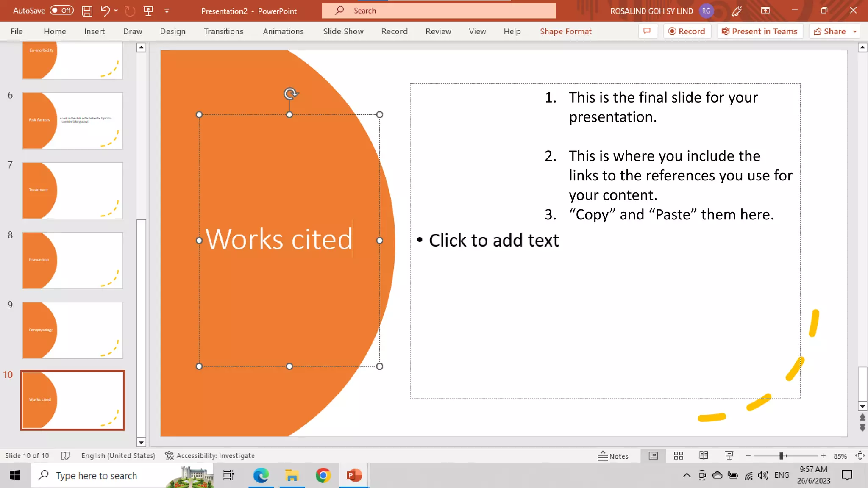
Task: Open Google Chrome from taskbar
Action: (323, 476)
